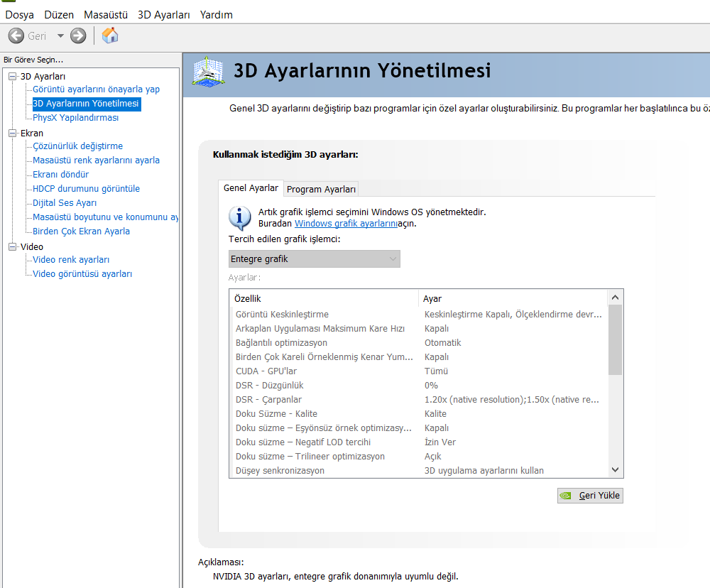The width and height of the screenshot is (710, 588).
Task: Select the Bağlantılı optimizasyon row
Action: coord(419,343)
